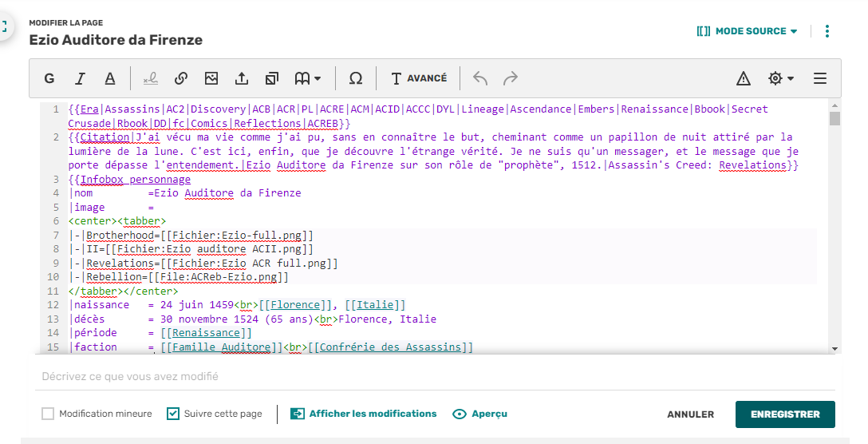Click the '|image' parameter on line 5
This screenshot has width=868, height=444.
[x=87, y=208]
